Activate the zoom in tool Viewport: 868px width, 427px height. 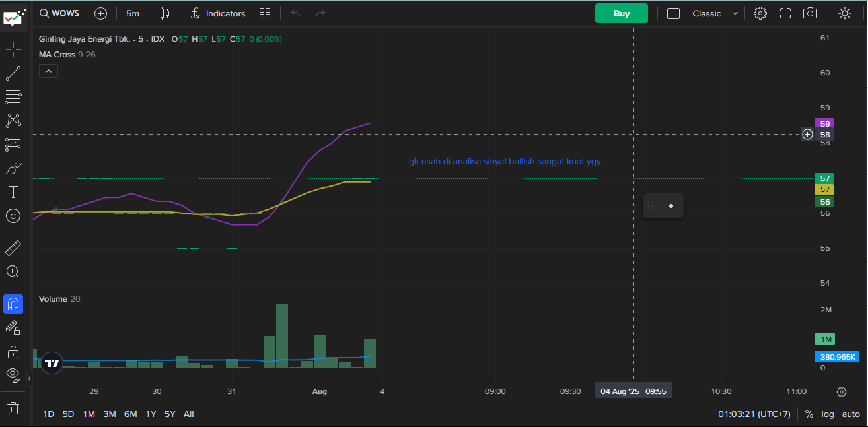(13, 271)
